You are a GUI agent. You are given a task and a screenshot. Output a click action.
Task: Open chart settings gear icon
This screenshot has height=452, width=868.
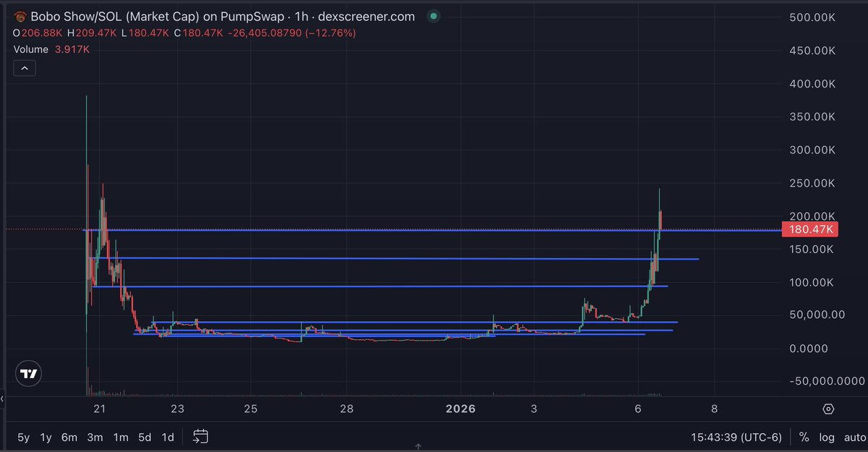(828, 409)
